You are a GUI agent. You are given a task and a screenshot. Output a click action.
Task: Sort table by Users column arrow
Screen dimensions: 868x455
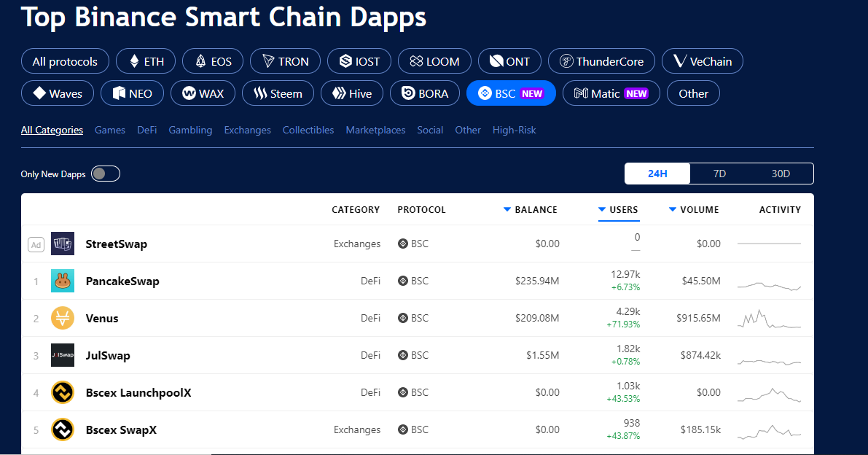pos(602,210)
